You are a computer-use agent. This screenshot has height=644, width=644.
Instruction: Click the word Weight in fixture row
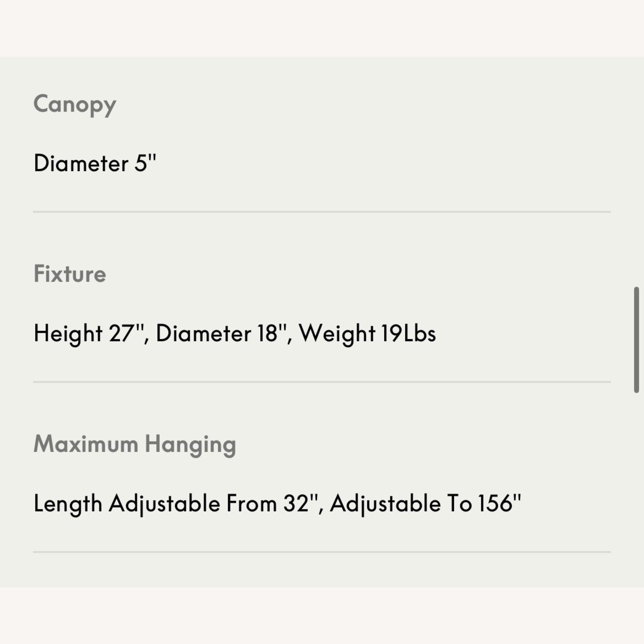(x=337, y=334)
